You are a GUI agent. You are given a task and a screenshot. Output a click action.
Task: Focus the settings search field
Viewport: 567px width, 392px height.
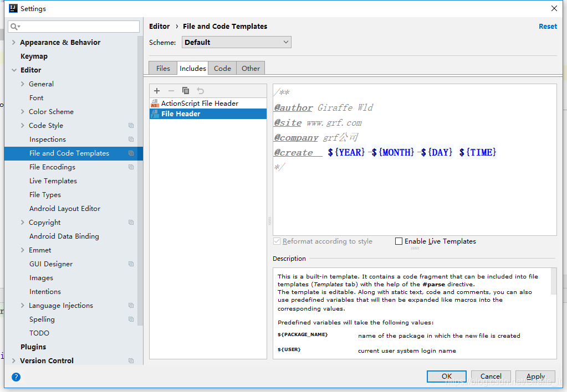(74, 27)
